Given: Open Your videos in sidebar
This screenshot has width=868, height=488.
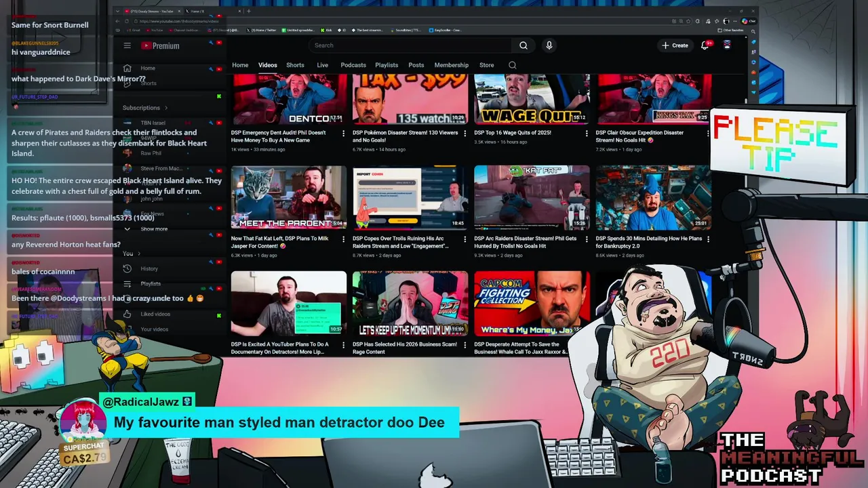Looking at the screenshot, I should click(x=154, y=329).
